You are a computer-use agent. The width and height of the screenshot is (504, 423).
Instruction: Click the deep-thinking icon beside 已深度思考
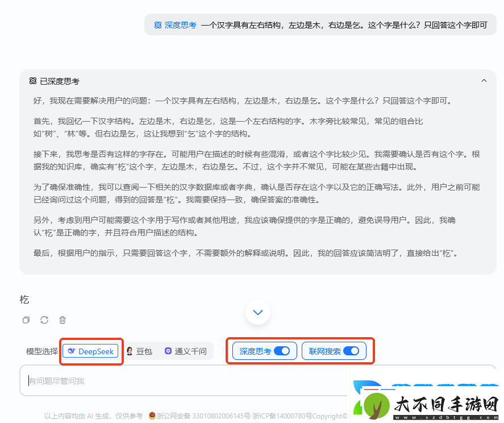[x=33, y=81]
